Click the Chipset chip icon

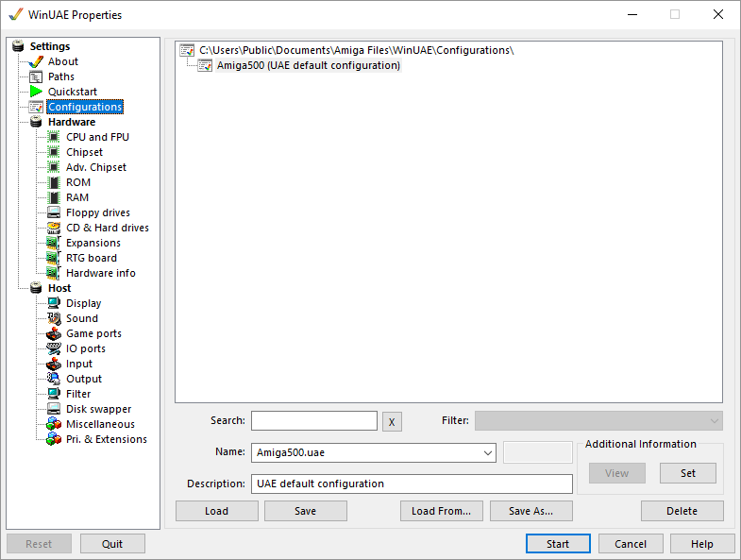tap(54, 152)
